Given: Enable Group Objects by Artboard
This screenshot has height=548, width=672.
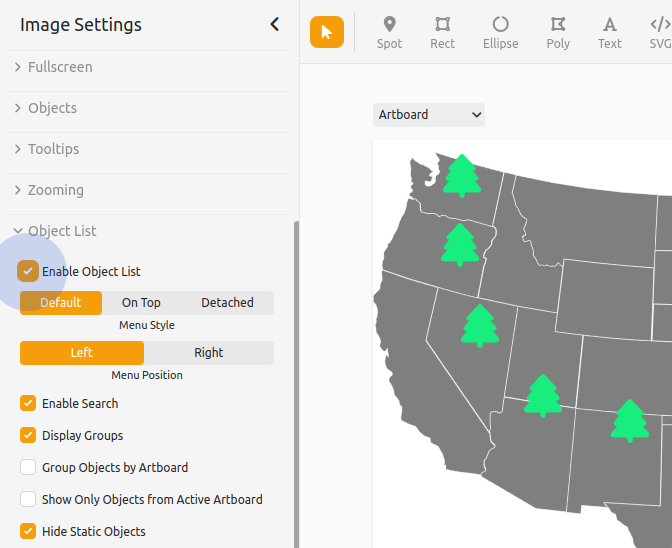Looking at the screenshot, I should point(28,467).
